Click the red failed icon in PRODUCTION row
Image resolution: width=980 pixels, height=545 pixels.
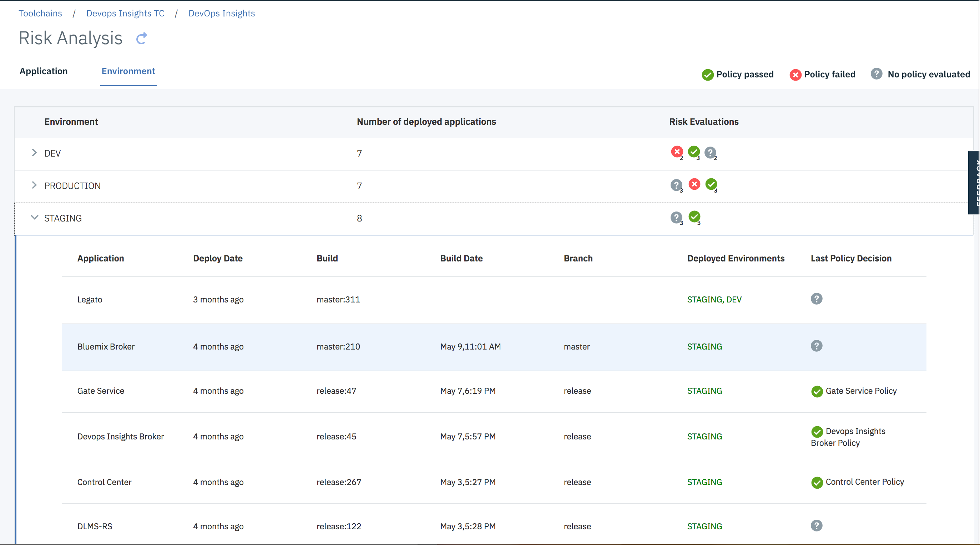[694, 184]
